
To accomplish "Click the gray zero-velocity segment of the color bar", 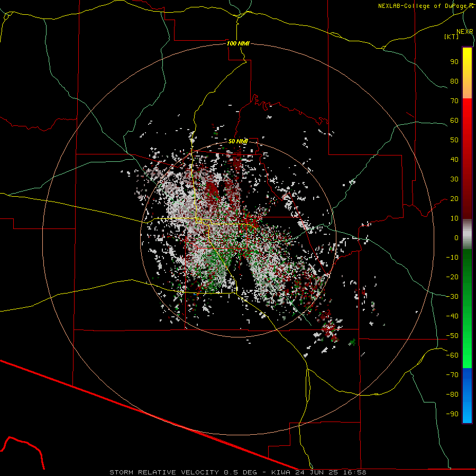I will tap(467, 234).
